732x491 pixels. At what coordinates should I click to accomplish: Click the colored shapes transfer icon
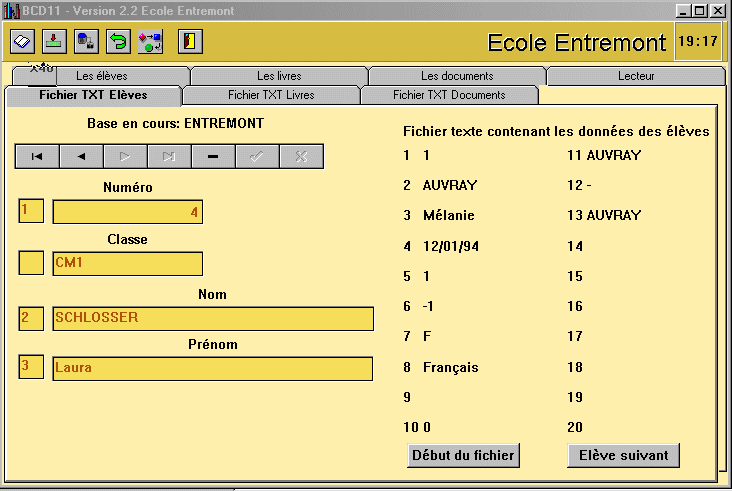click(x=150, y=41)
